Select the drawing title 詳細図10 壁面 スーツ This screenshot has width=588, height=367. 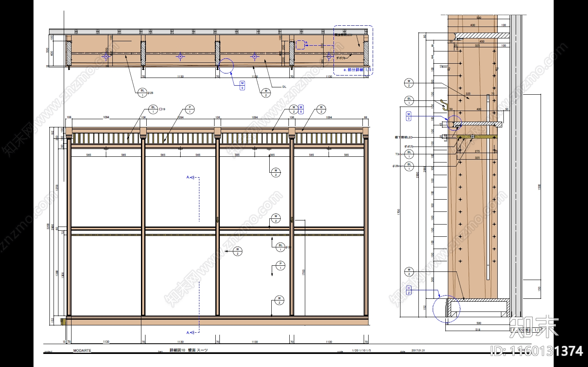(188, 350)
